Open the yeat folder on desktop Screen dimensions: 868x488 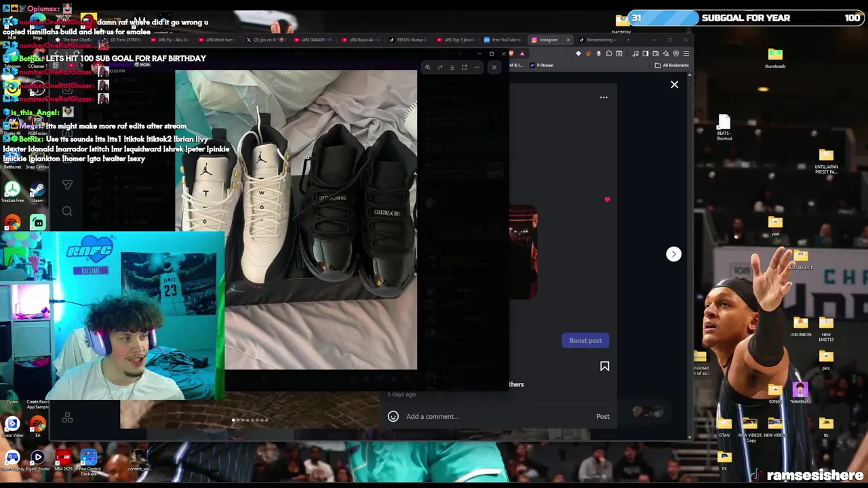775,226
